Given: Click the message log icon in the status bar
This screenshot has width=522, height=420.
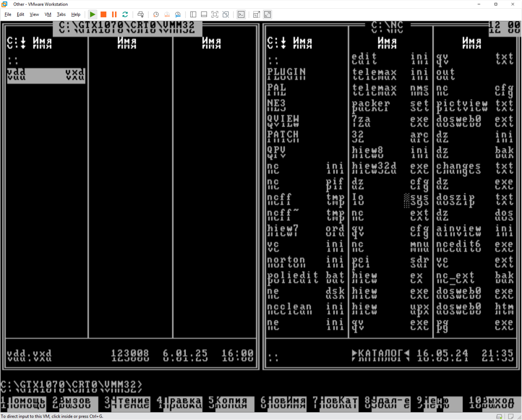Looking at the screenshot, I should (x=511, y=416).
